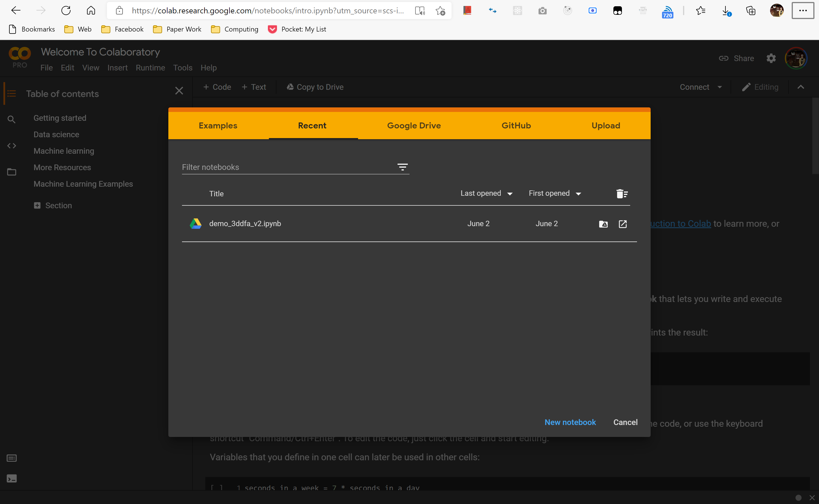This screenshot has width=819, height=504.
Task: Click the browser address bar
Action: tap(268, 11)
